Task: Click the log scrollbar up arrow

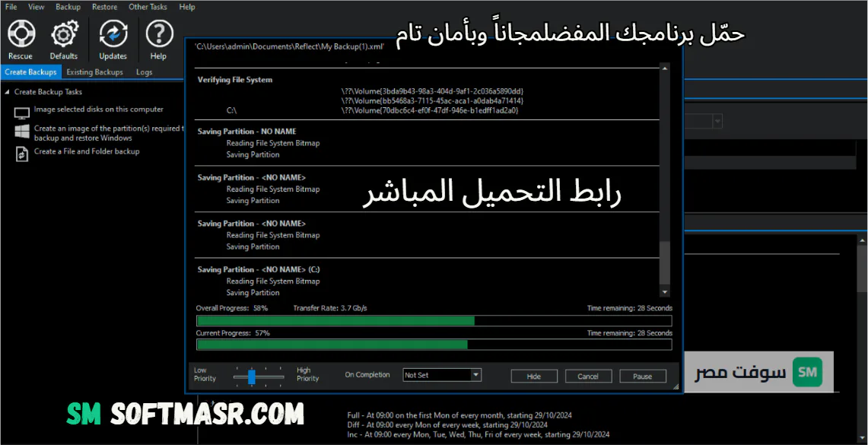Action: coord(665,68)
